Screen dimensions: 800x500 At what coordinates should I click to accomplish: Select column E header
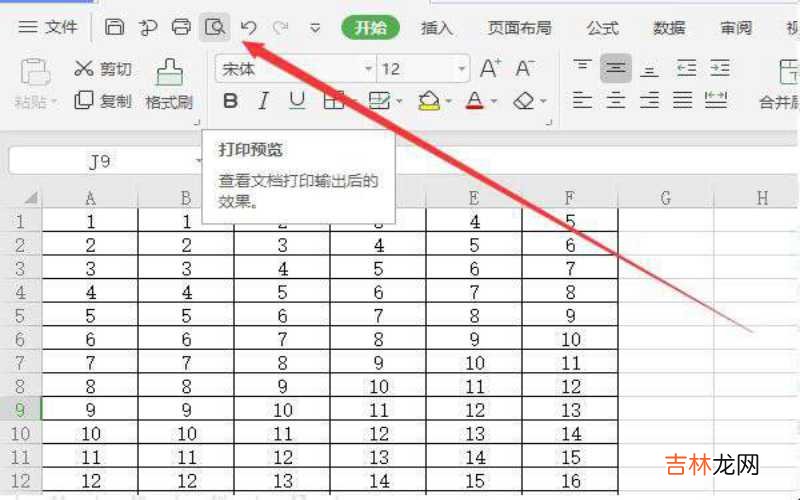tap(474, 197)
